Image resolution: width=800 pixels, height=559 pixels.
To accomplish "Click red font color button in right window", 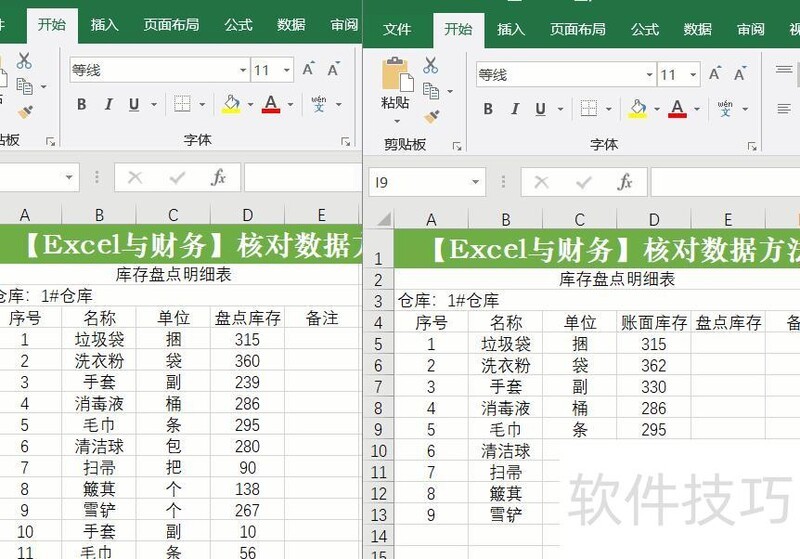I will click(677, 109).
